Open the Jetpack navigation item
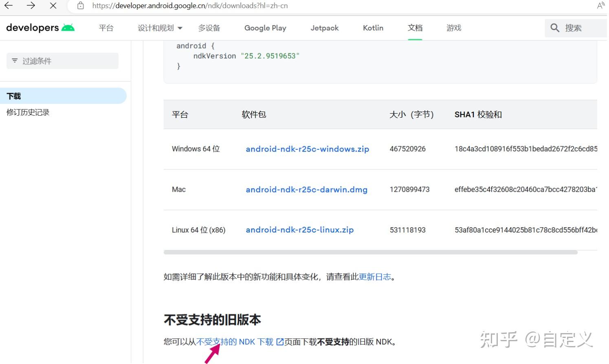This screenshot has height=364, width=609. click(324, 28)
